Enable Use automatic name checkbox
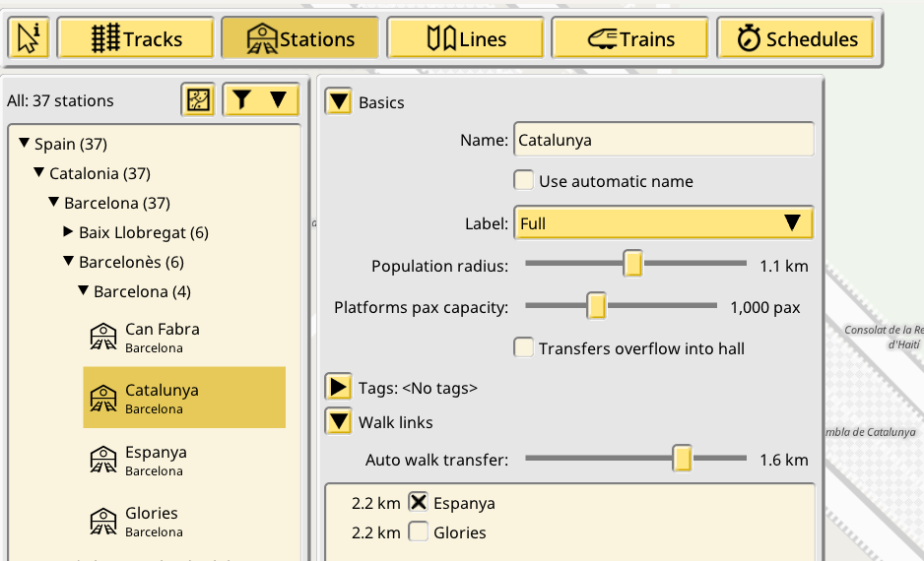The height and width of the screenshot is (561, 924). click(524, 181)
